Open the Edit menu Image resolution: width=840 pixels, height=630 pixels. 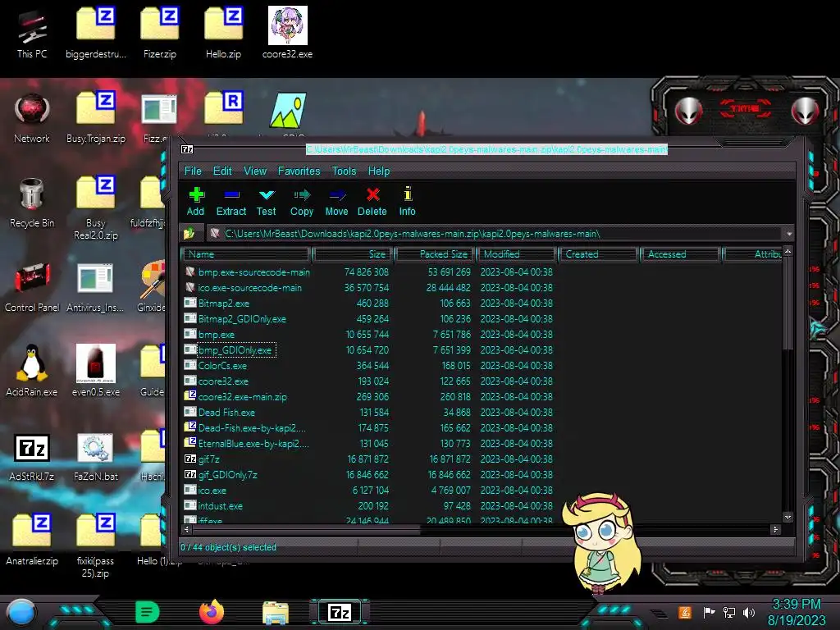222,171
